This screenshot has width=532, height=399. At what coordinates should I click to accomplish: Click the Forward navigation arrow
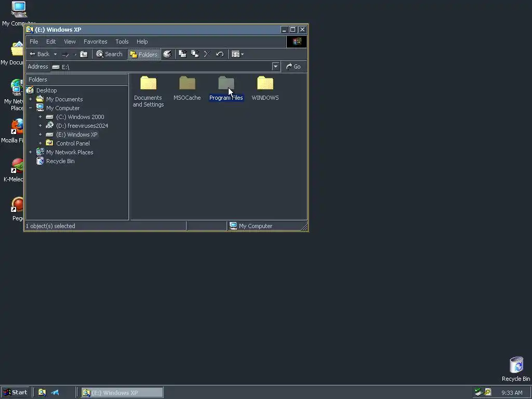(65, 54)
